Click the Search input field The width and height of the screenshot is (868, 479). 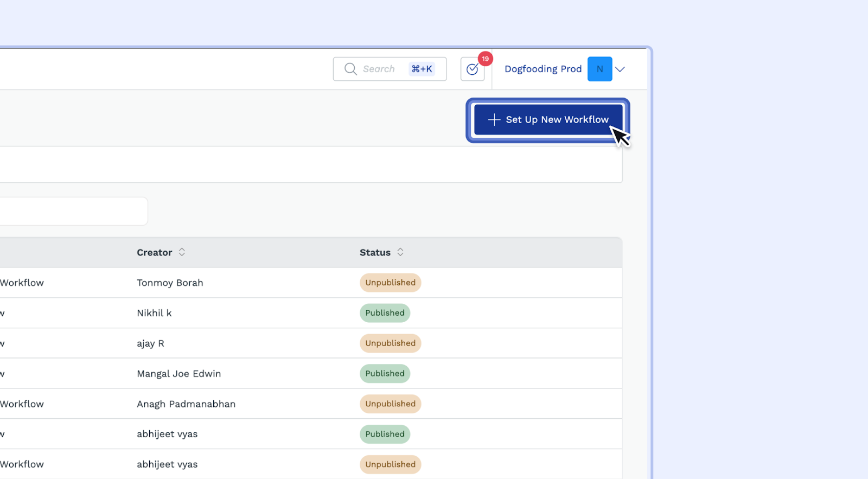click(380, 69)
